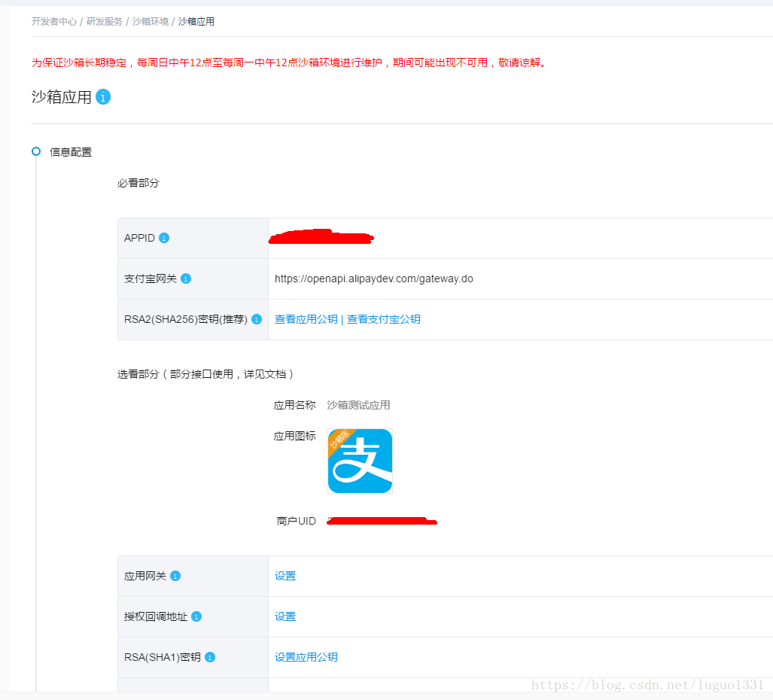The width and height of the screenshot is (773, 700).
Task: Click the 设置应用公钥 link
Action: (306, 657)
